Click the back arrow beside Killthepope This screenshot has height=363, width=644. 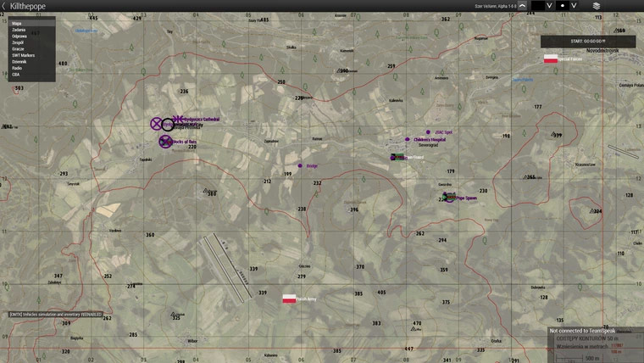4,6
